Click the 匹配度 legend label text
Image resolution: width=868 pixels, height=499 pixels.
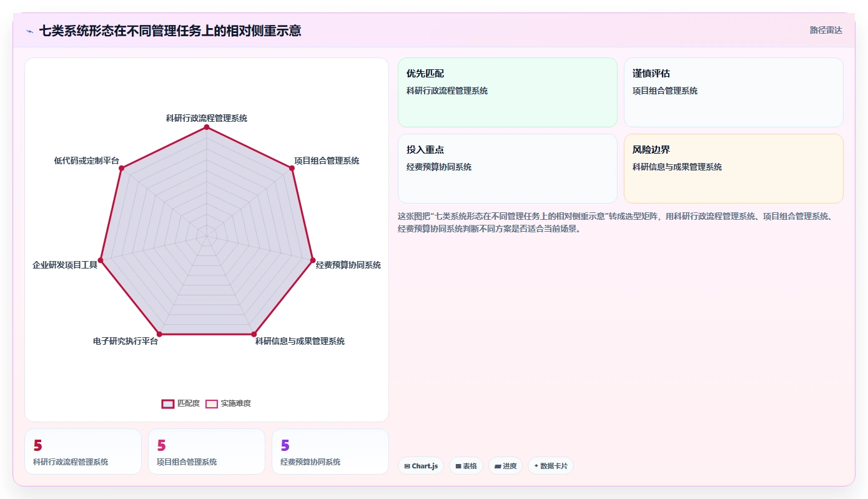coord(189,403)
